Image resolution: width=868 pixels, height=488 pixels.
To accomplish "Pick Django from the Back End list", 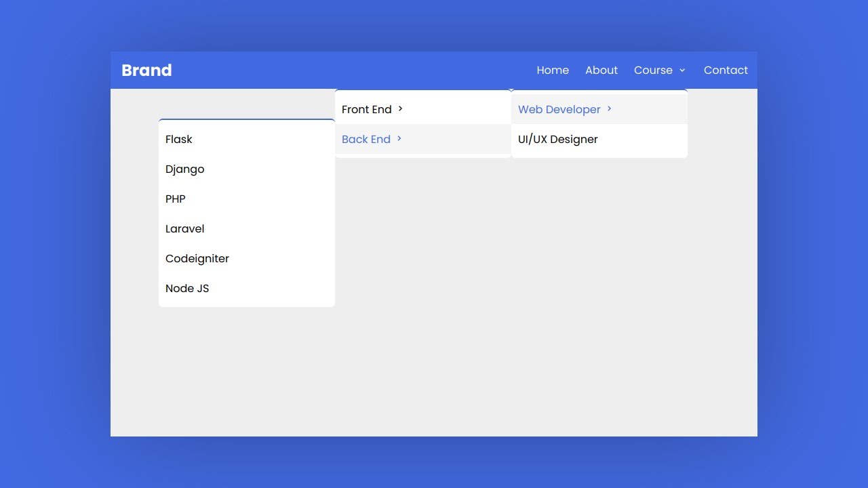I will tap(247, 169).
